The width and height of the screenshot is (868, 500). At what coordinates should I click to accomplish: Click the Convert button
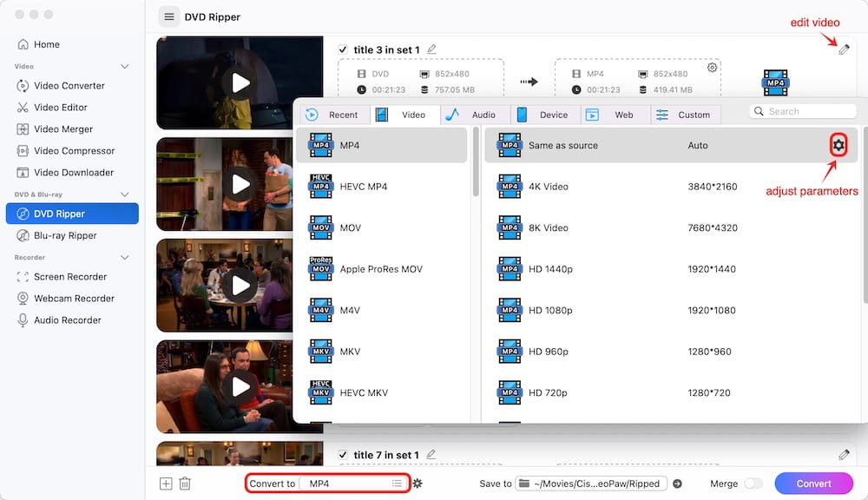coord(814,484)
